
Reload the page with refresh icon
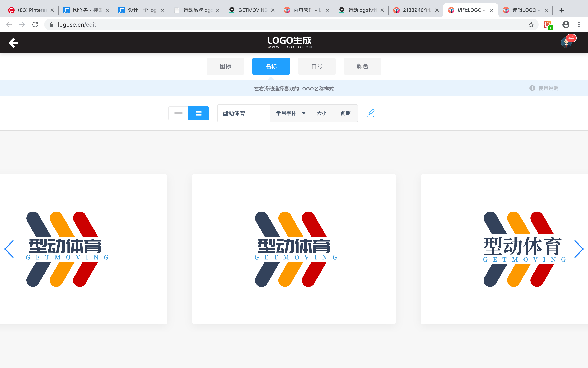(35, 25)
